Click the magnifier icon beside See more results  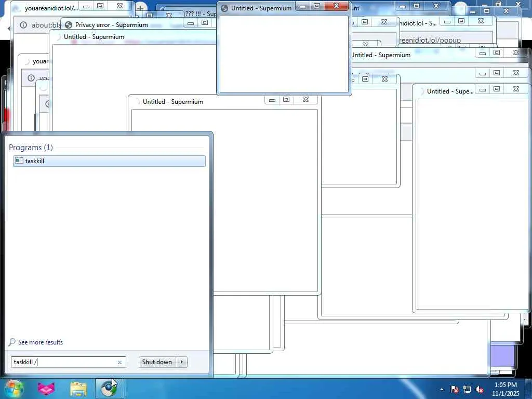tap(12, 342)
